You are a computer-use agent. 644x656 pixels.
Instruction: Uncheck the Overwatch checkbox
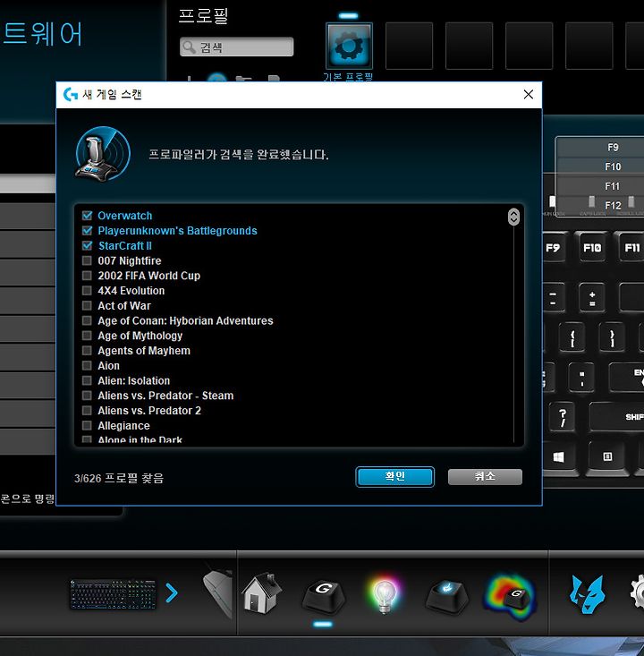click(x=87, y=216)
